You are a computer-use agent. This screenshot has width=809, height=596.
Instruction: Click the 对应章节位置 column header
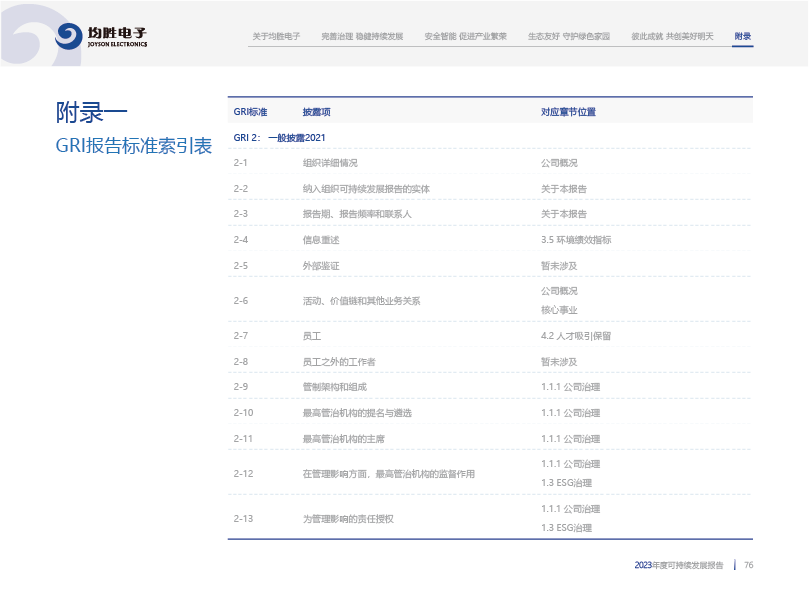pos(568,112)
